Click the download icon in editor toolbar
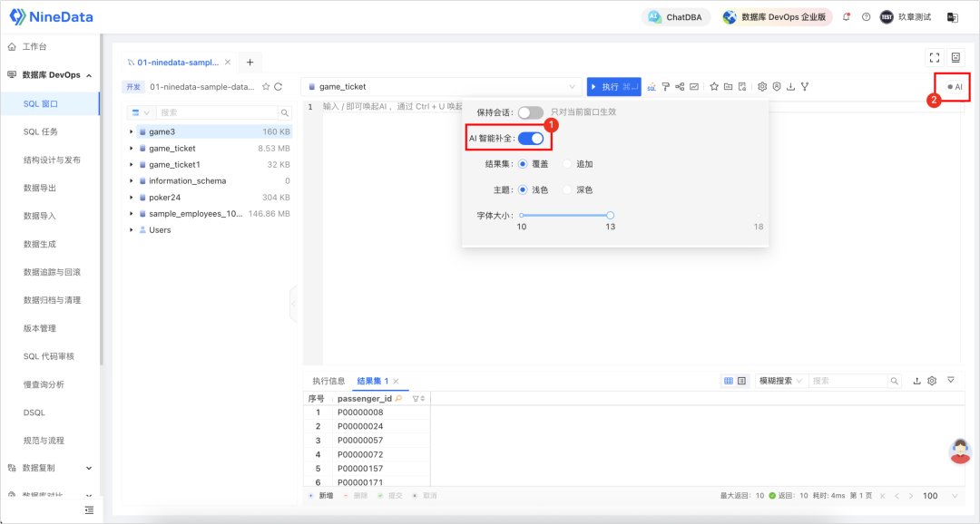Image resolution: width=980 pixels, height=524 pixels. 790,87
